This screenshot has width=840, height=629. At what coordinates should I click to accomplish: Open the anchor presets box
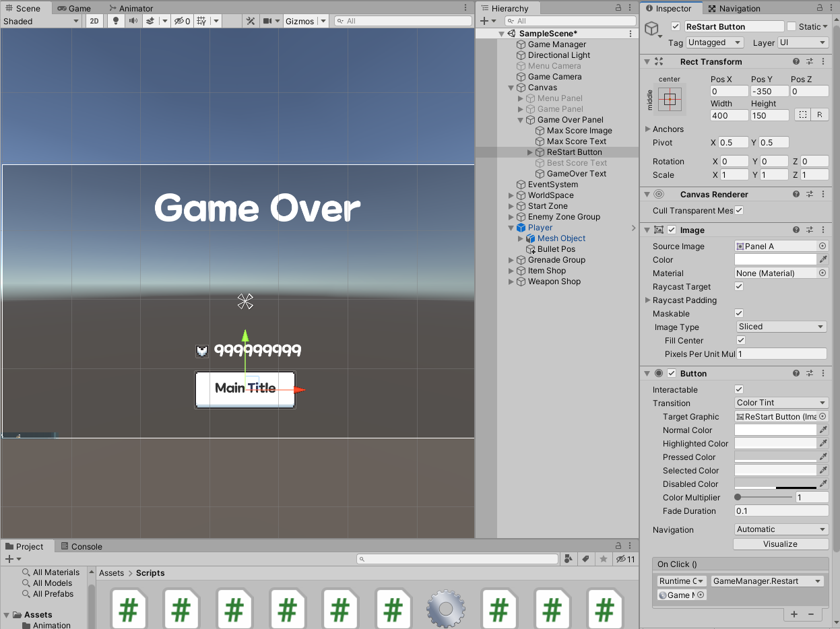click(670, 100)
